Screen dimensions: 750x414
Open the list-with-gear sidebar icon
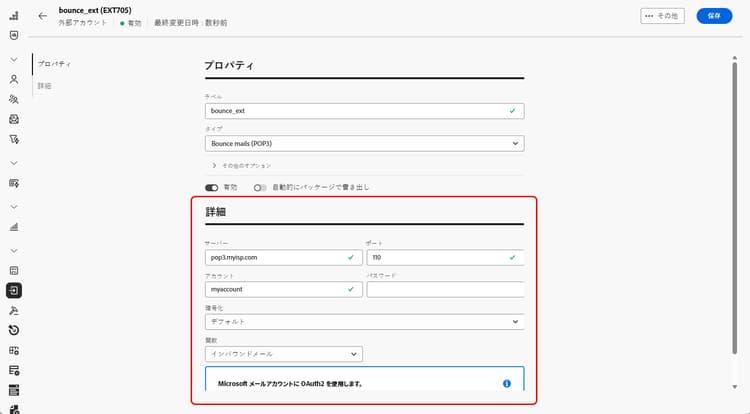click(x=14, y=370)
